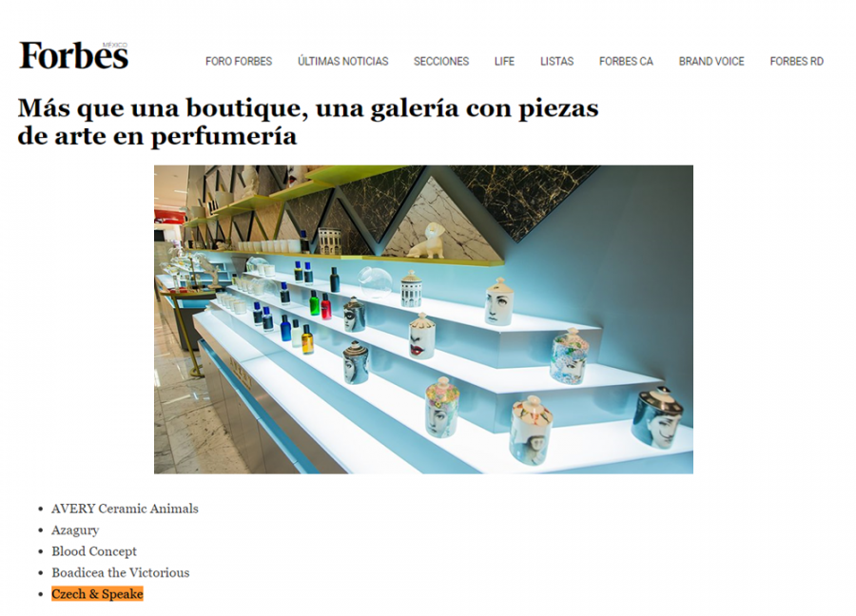Open BRAND VOICE in the navigation

711,61
